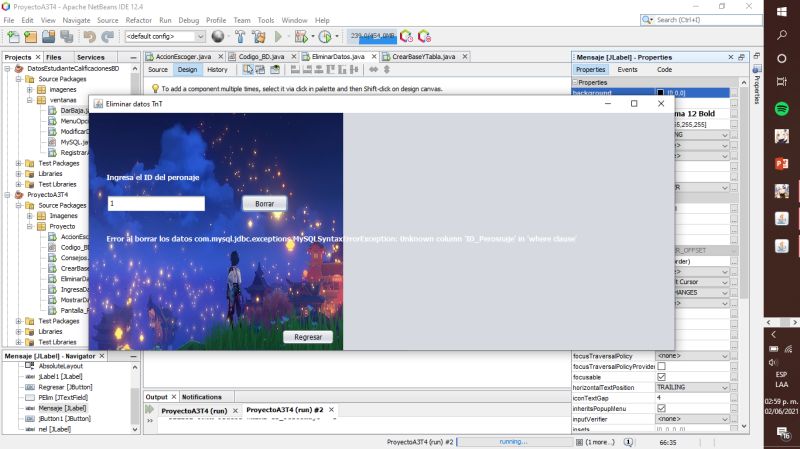Click the running process arrow icon in Output
The height and width of the screenshot is (449, 800).
coord(149,409)
